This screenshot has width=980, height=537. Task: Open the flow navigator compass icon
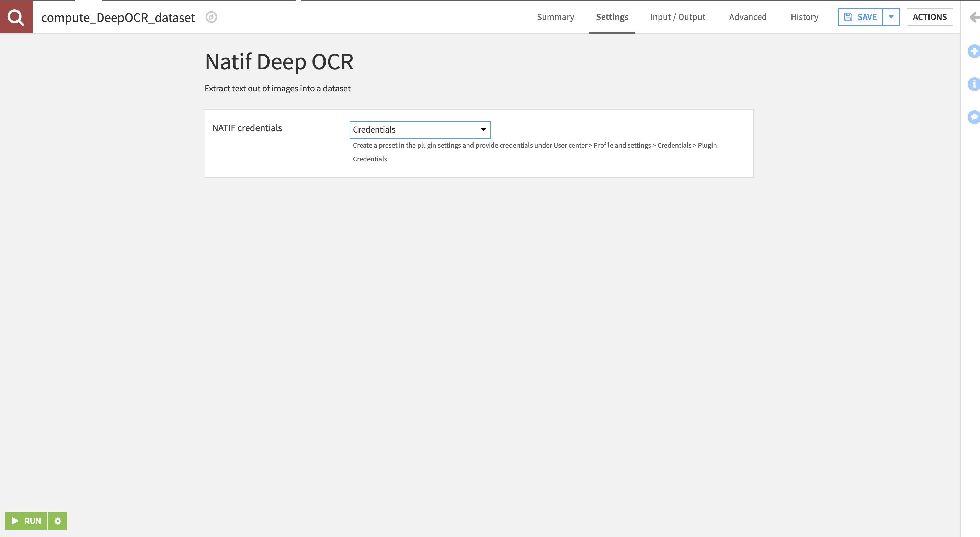[211, 17]
